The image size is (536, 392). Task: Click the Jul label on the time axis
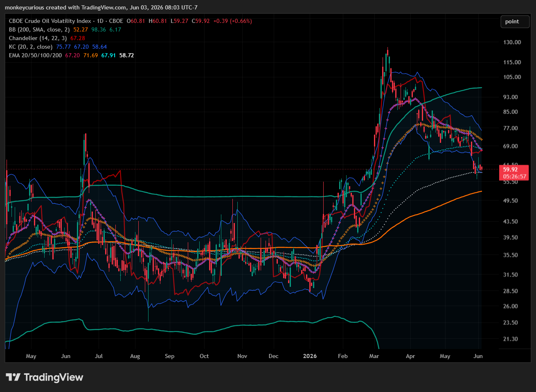pos(99,356)
